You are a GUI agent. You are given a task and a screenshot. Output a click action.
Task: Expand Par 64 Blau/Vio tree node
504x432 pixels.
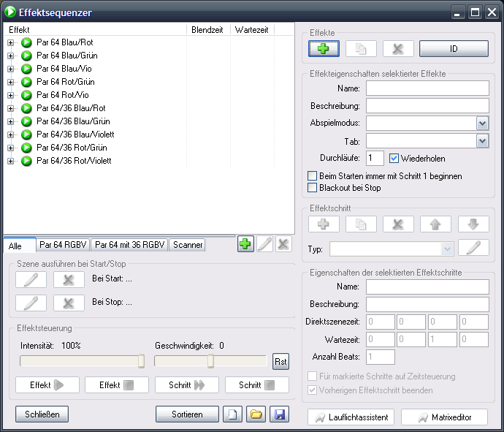(11, 69)
